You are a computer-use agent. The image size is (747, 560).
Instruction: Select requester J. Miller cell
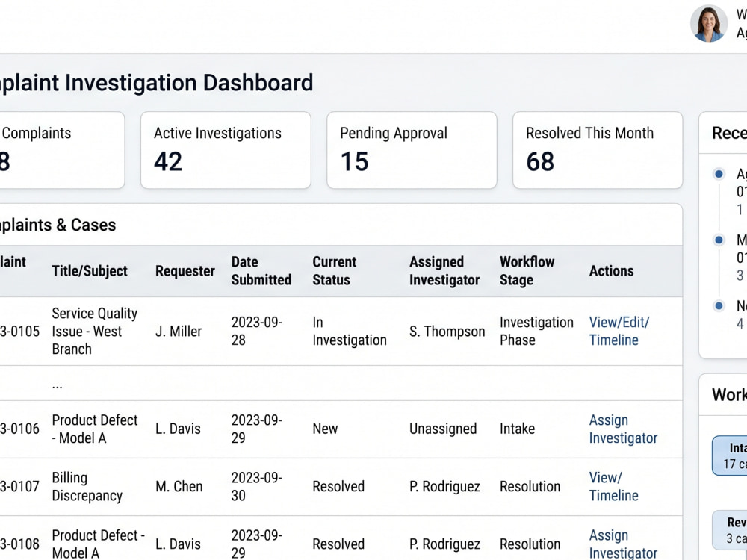[x=179, y=332]
